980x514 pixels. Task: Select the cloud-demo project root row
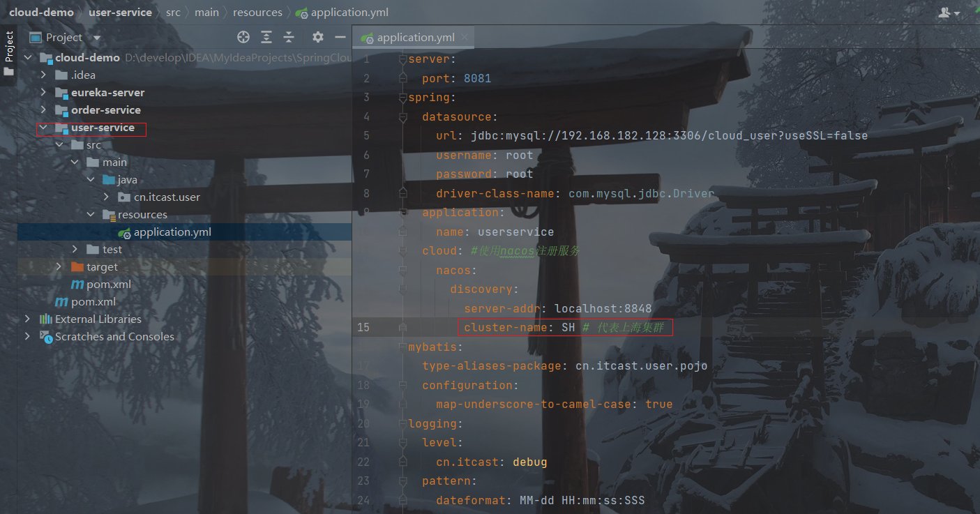coord(185,57)
